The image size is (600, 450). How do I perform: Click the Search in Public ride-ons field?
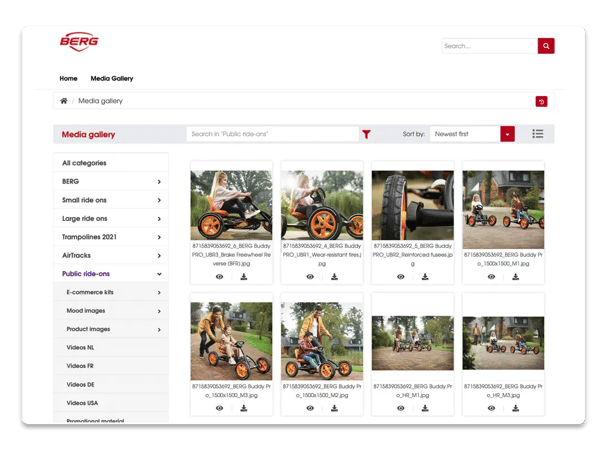(x=272, y=134)
